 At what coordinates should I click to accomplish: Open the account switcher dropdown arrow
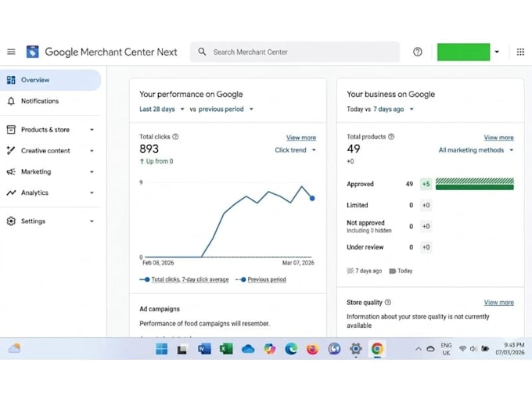tap(497, 52)
